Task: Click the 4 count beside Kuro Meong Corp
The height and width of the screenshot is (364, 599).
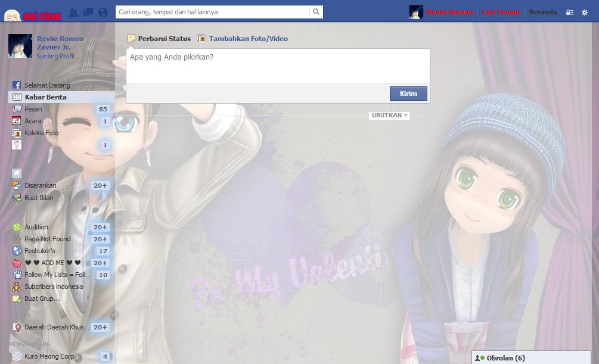Action: [x=105, y=356]
